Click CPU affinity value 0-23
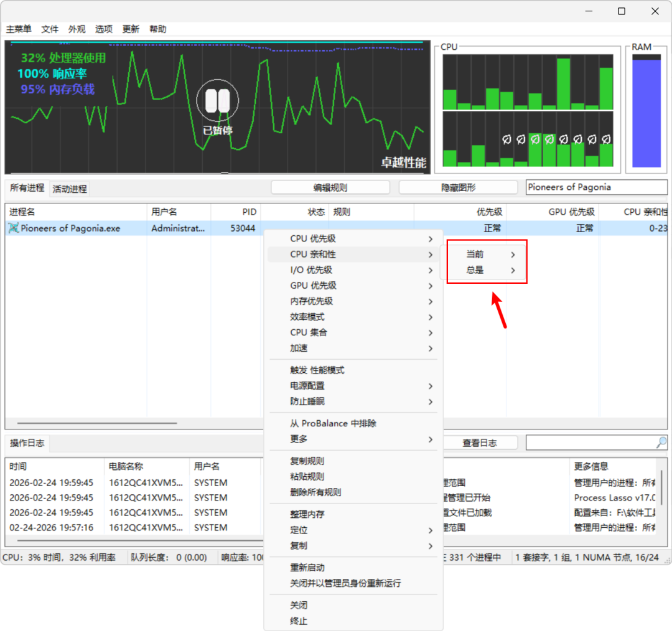 pyautogui.click(x=658, y=228)
